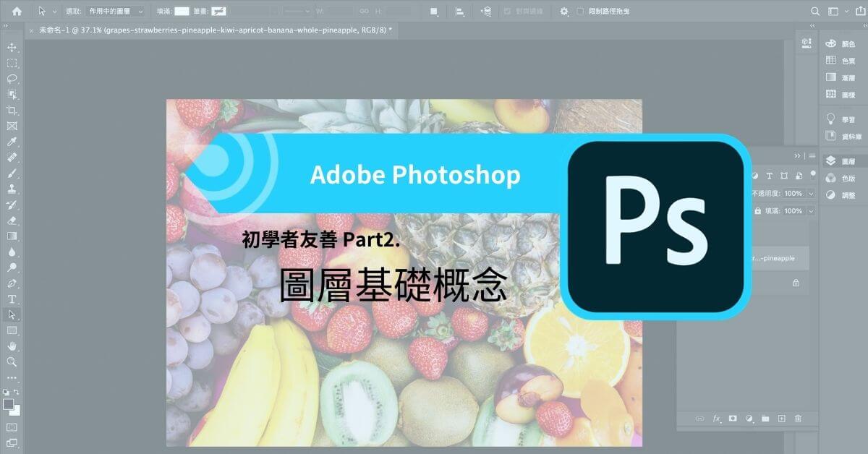Select the Lasso tool
This screenshot has width=868, height=454.
12,79
